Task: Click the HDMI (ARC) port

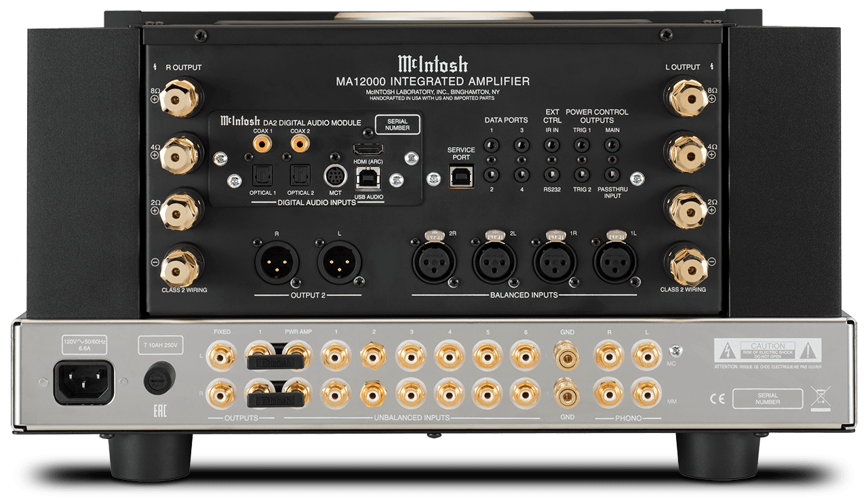Action: [x=368, y=149]
